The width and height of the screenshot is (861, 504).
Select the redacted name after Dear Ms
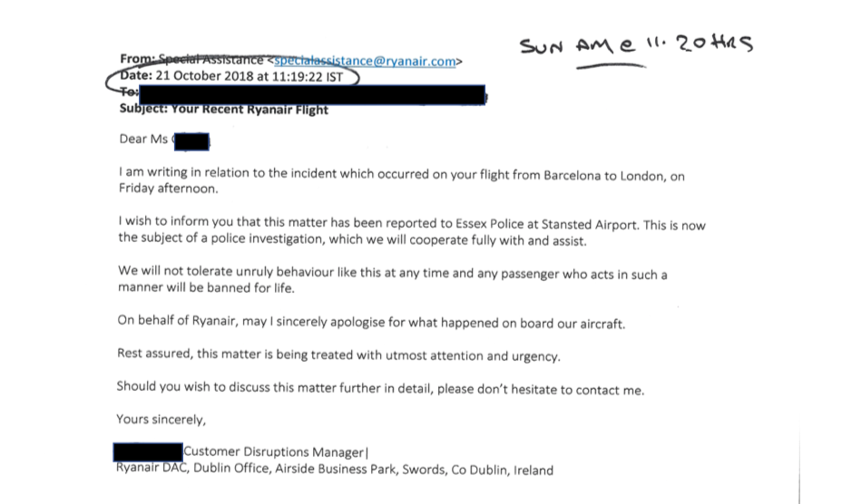point(191,141)
